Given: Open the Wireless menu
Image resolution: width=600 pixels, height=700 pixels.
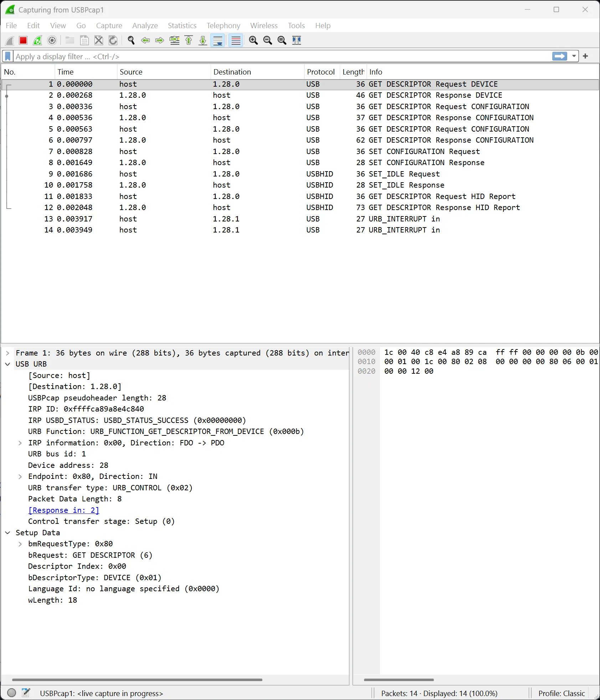Looking at the screenshot, I should coord(264,26).
